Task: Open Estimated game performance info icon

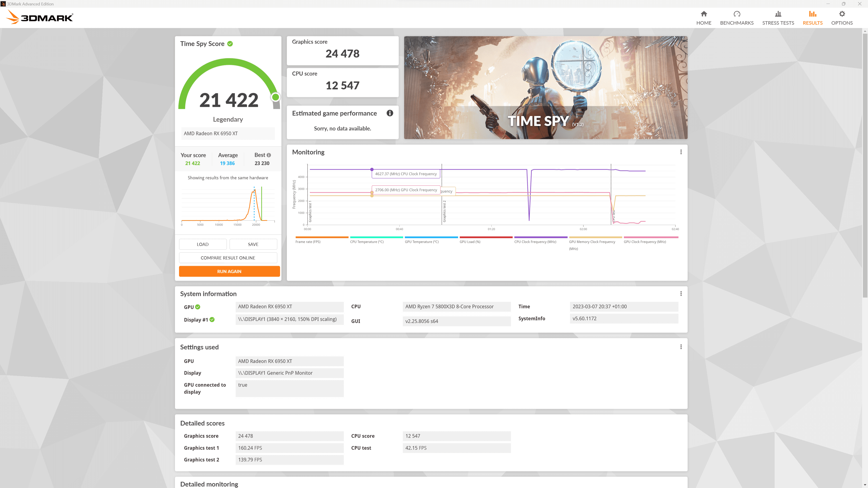Action: [x=390, y=113]
